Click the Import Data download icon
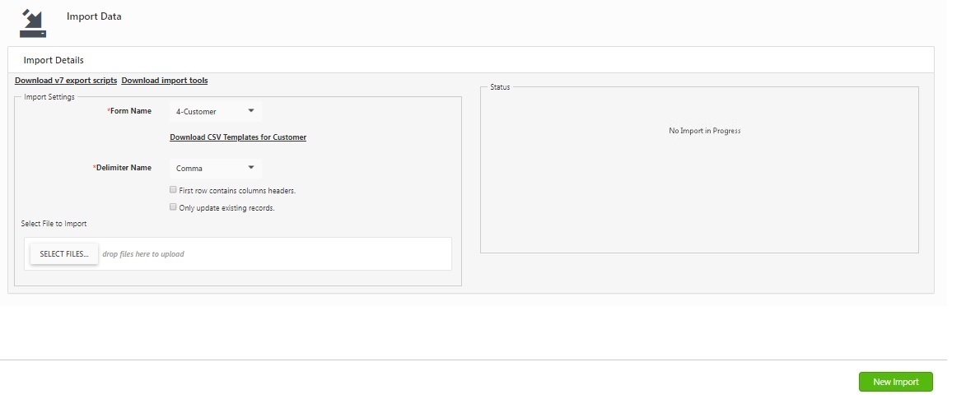Viewport: 980px width, 413px height. coord(33,22)
